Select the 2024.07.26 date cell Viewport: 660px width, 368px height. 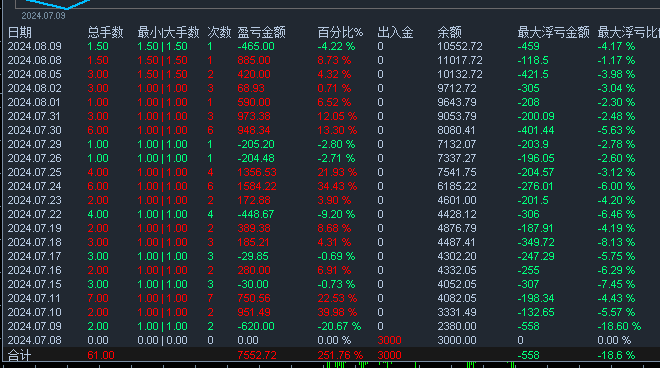coord(35,158)
